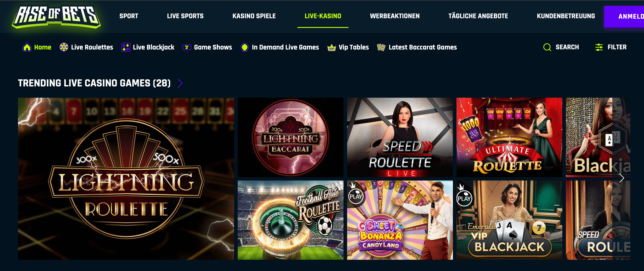Open the Lightning Roulette game tile

tap(126, 178)
